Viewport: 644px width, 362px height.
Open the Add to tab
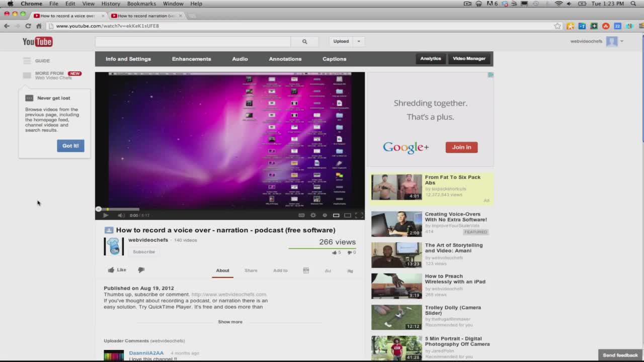tap(280, 270)
